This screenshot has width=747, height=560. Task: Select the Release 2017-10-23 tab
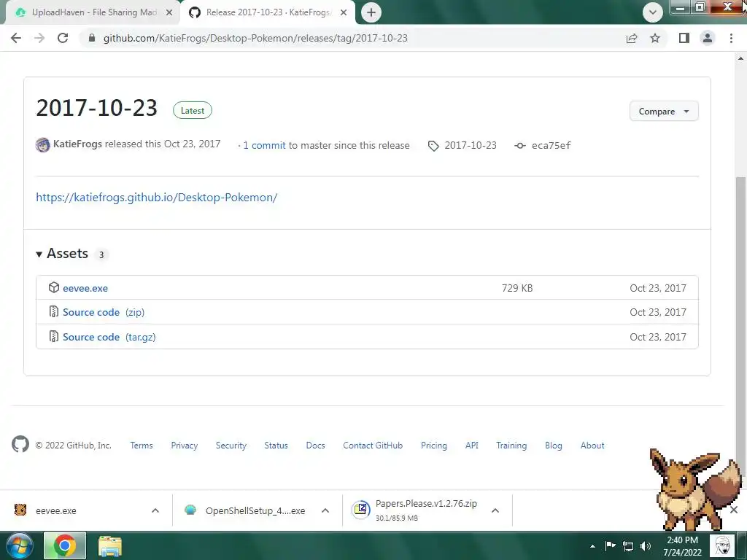coord(268,12)
